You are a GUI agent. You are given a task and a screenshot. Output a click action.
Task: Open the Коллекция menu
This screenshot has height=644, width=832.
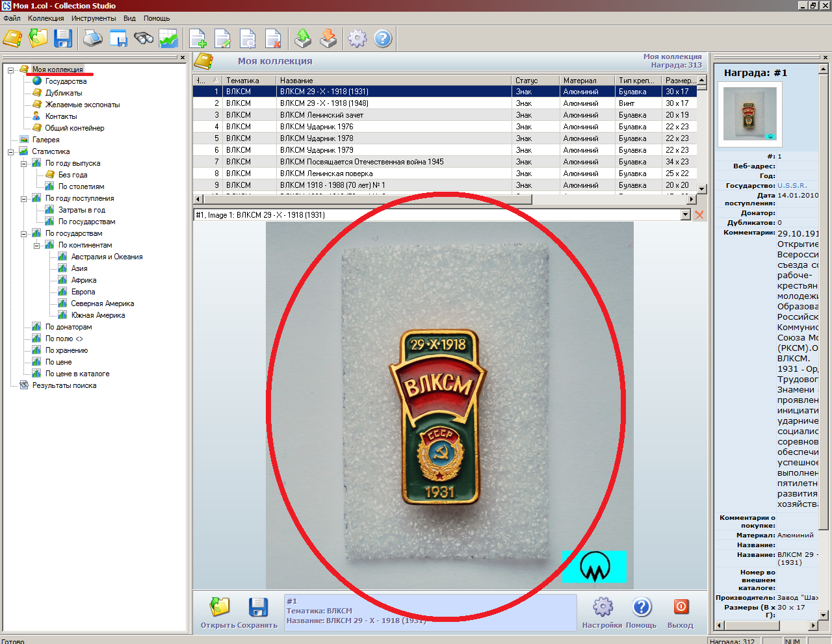(46, 18)
